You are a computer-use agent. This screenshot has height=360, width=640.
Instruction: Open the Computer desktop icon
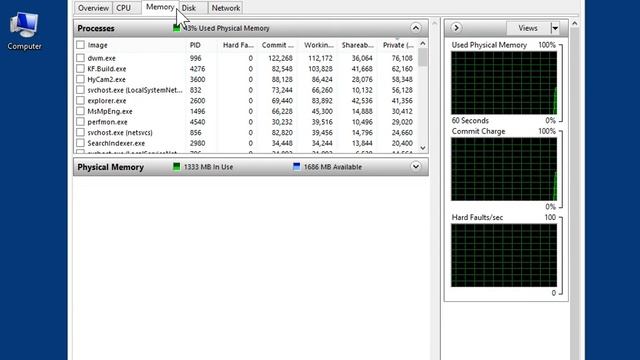point(24,31)
